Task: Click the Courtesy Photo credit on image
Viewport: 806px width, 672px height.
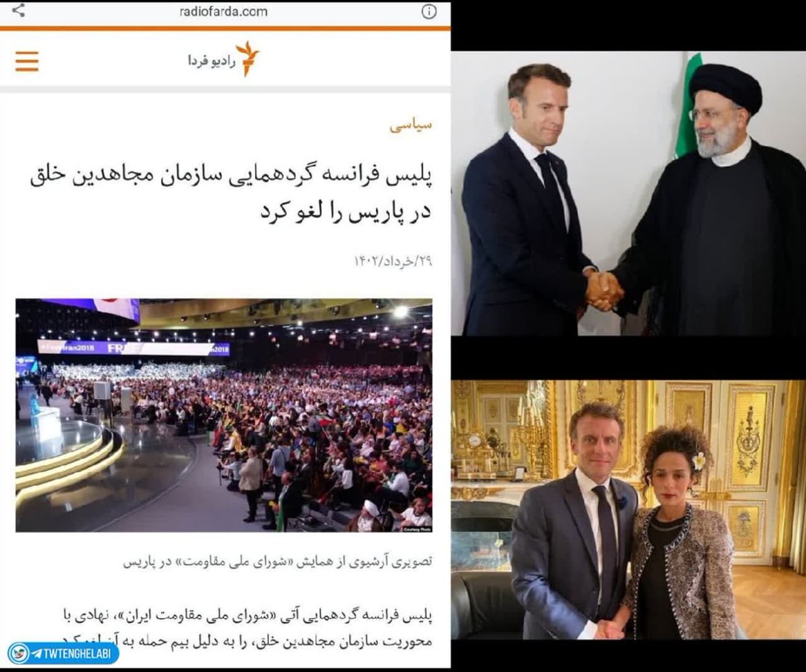Action: coord(416,529)
